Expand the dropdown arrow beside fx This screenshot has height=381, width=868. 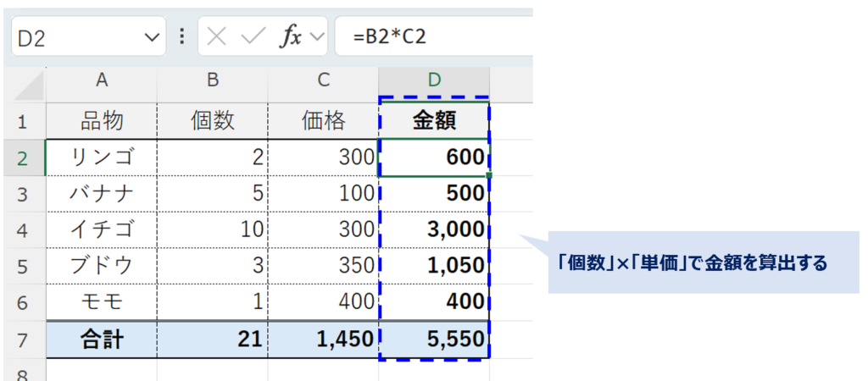point(317,37)
